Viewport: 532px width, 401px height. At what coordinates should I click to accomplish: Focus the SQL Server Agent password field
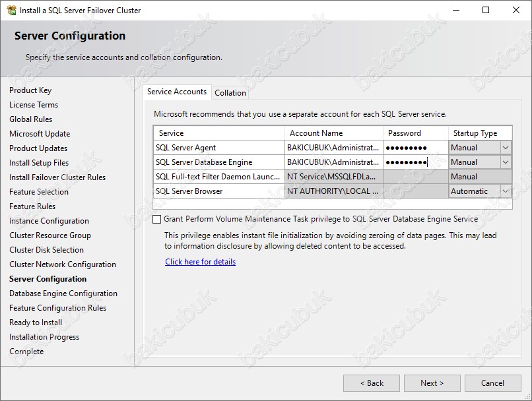pyautogui.click(x=416, y=148)
